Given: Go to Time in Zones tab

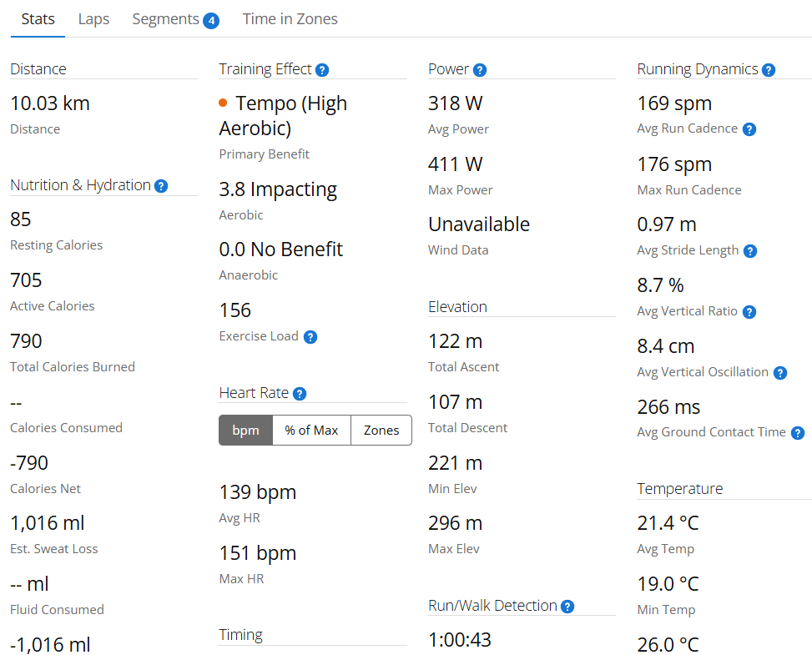Looking at the screenshot, I should tap(290, 19).
